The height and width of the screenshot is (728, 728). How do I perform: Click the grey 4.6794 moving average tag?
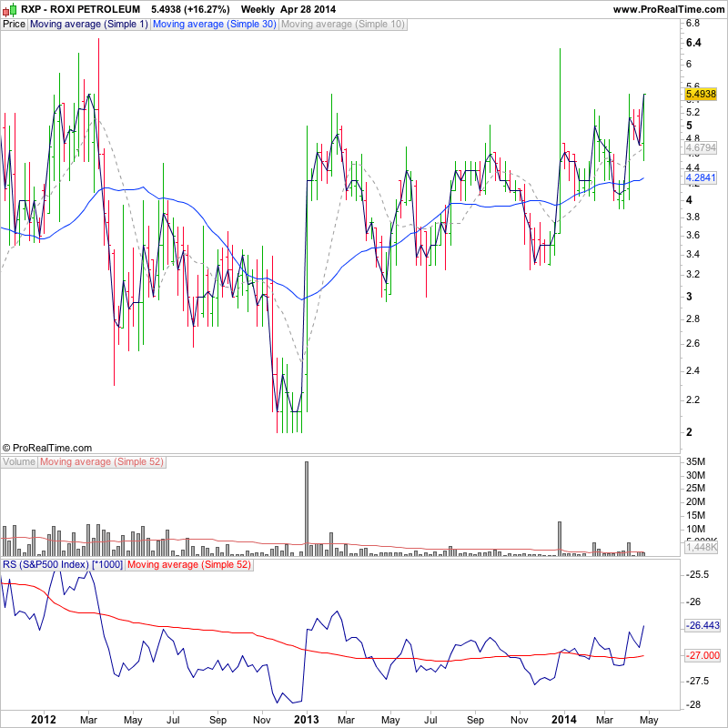[701, 148]
